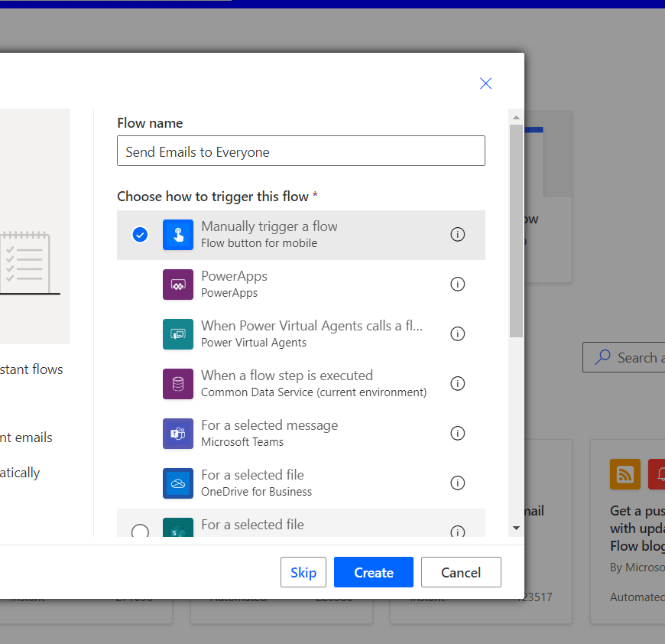The height and width of the screenshot is (644, 665).
Task: Click the Flow button for mobile subtitle
Action: [x=259, y=243]
